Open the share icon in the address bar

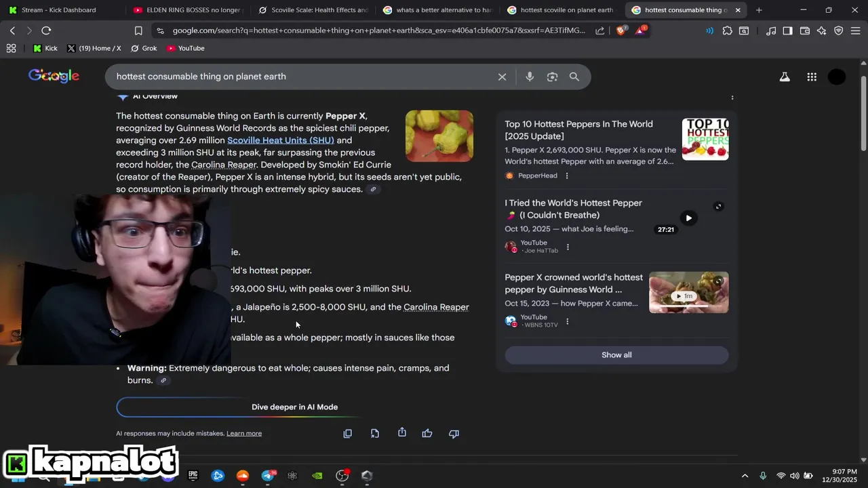[600, 30]
